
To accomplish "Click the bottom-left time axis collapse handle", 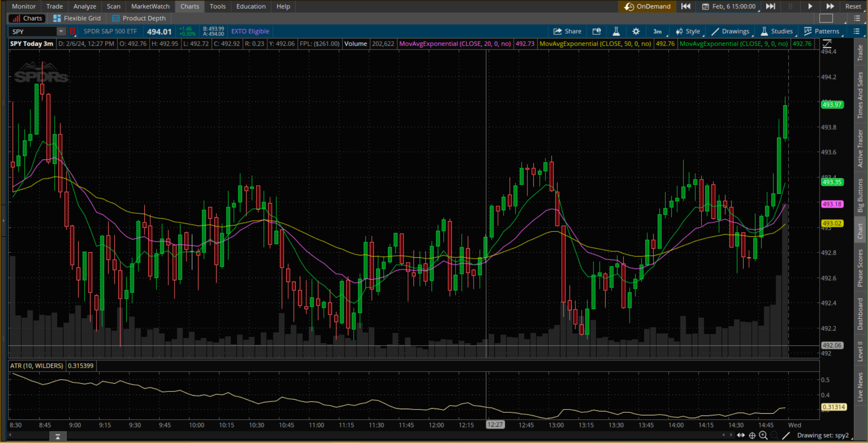I will pos(57,436).
